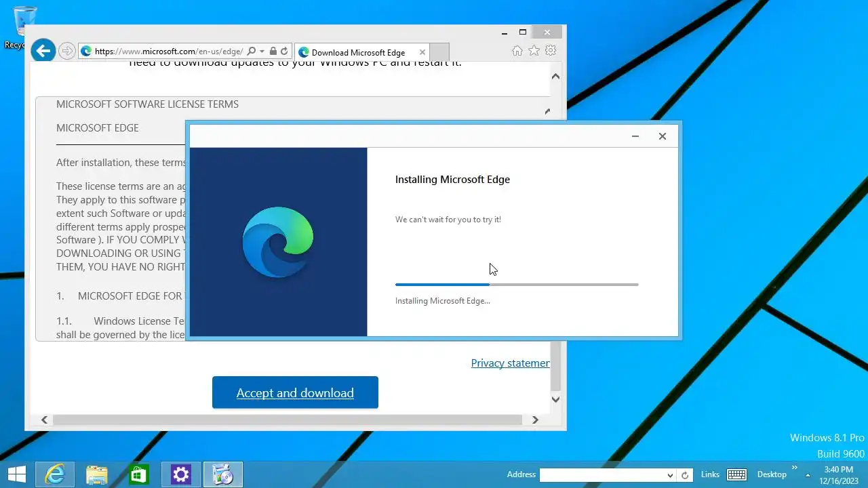Show hidden system tray icons
Viewport: 868px width, 488px height.
pyautogui.click(x=808, y=474)
